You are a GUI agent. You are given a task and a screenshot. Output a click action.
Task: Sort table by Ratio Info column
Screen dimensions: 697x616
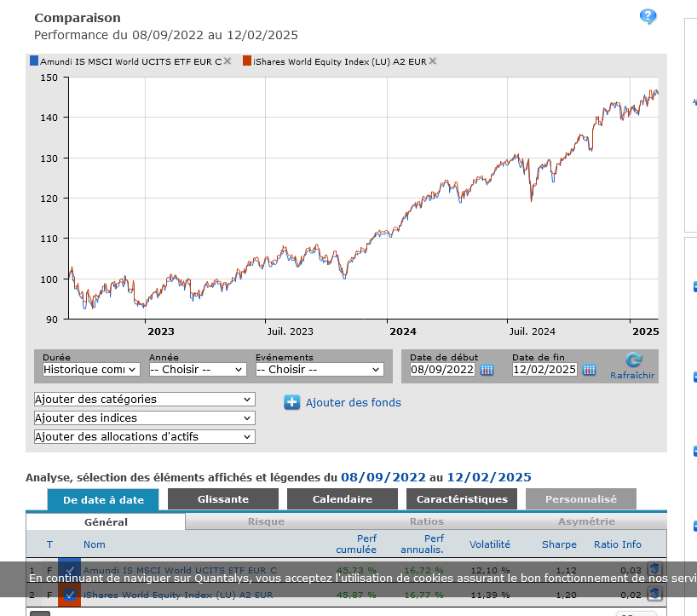[x=618, y=544]
